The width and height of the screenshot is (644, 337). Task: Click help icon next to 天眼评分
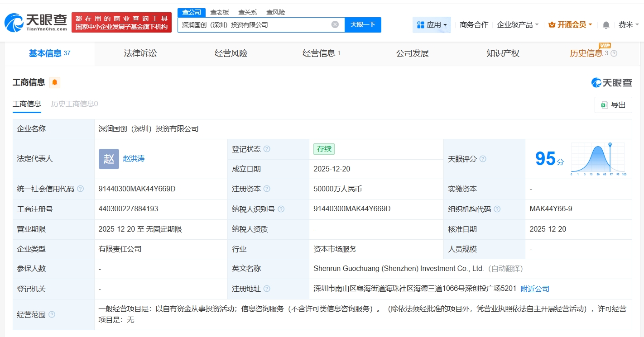point(483,159)
